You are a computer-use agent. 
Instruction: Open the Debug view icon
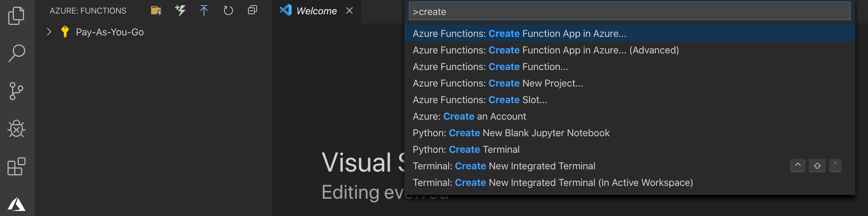coord(16,129)
